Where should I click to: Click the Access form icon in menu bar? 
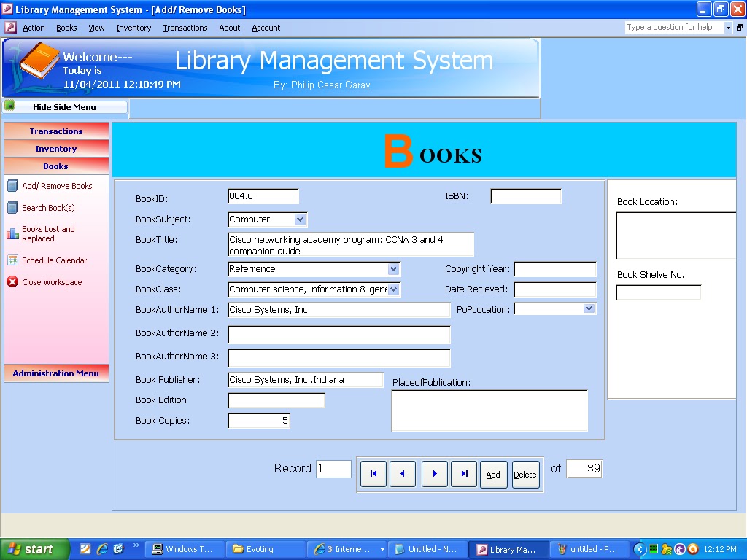click(x=10, y=28)
